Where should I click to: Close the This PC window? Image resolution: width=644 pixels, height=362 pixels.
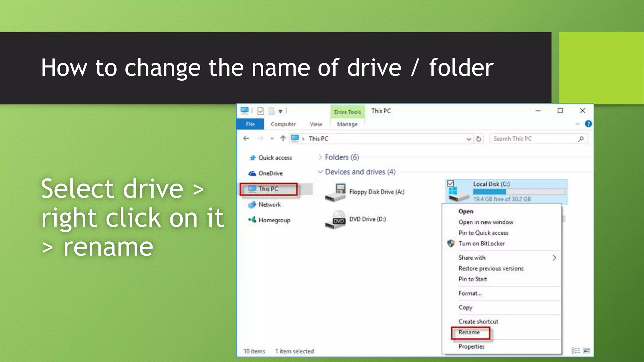(x=582, y=111)
